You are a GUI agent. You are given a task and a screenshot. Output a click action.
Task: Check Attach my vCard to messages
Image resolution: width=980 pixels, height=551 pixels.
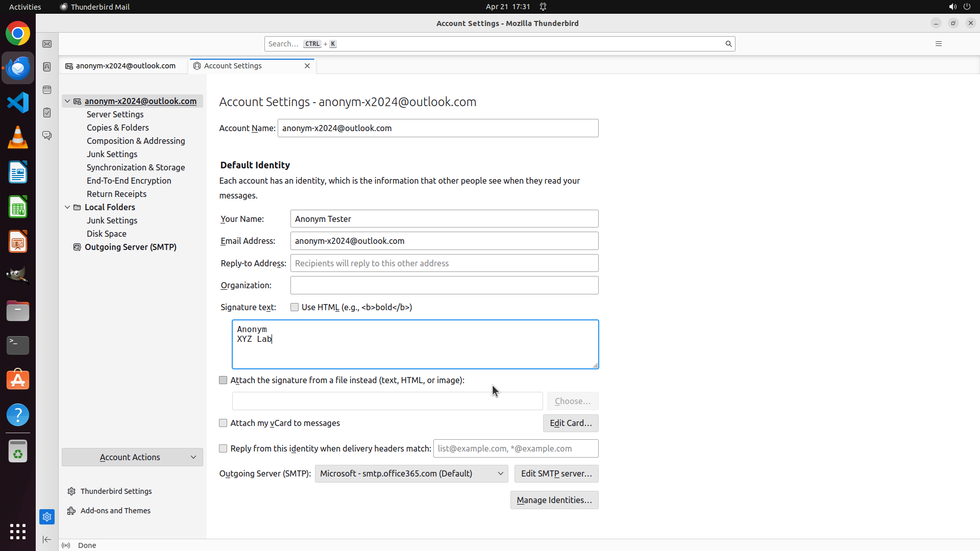(223, 423)
